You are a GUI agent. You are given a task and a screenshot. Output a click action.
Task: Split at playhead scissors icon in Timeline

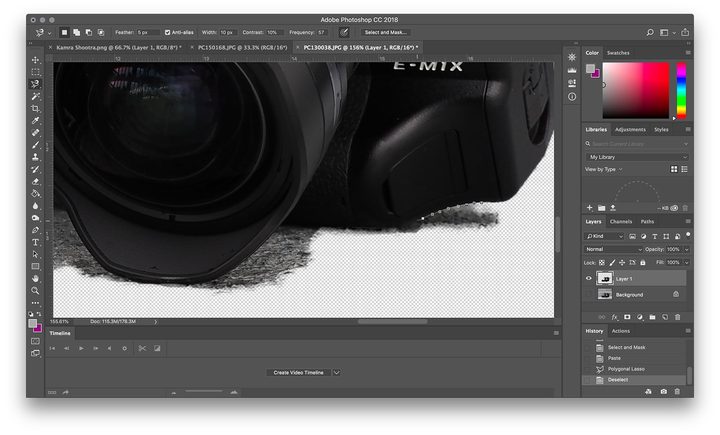142,348
